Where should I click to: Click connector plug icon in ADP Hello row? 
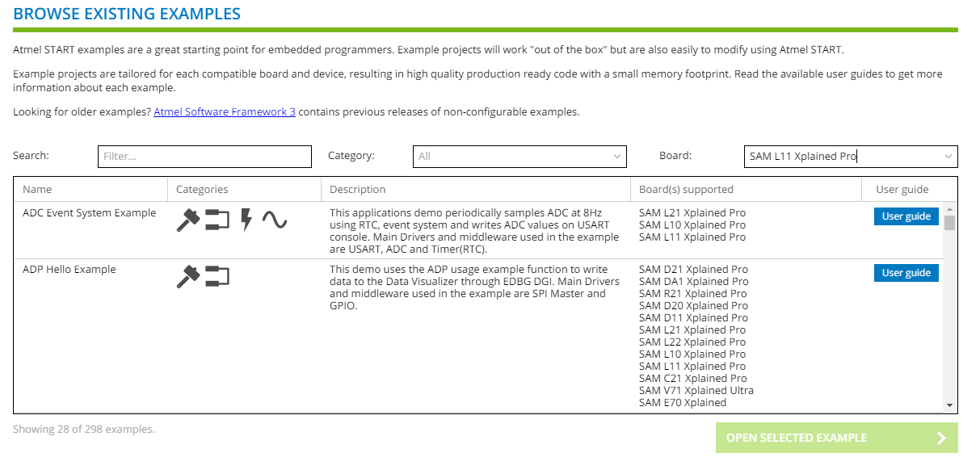tap(217, 276)
